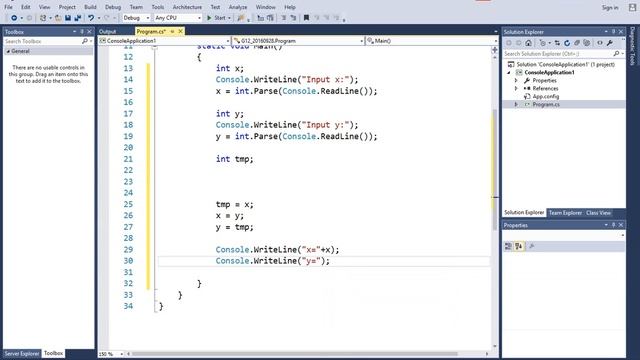Click search icon in Solution Explorer search box

616,54
